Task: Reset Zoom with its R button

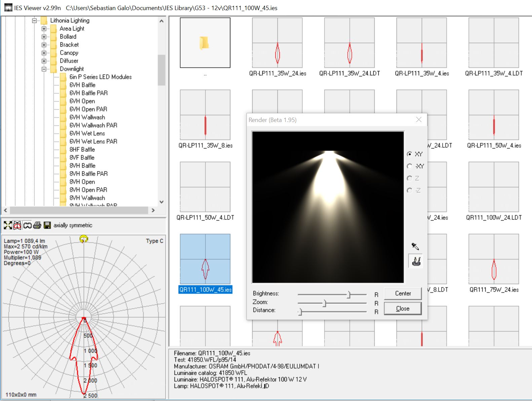Action: pos(376,304)
